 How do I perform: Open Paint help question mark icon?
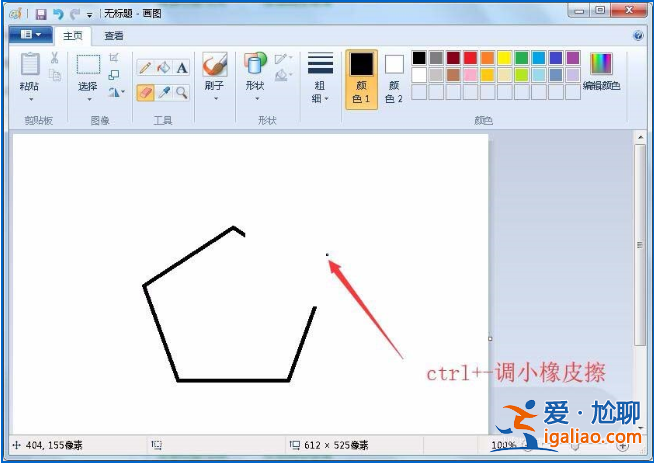638,35
